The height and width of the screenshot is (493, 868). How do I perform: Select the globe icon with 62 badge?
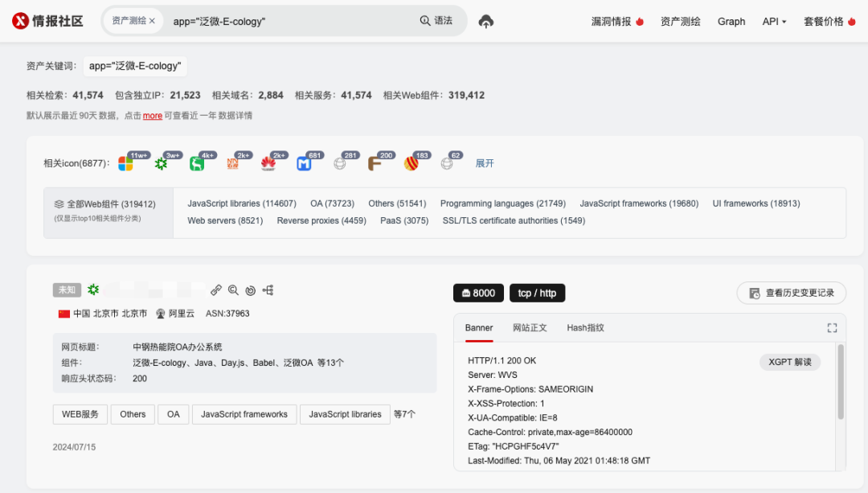coord(447,164)
